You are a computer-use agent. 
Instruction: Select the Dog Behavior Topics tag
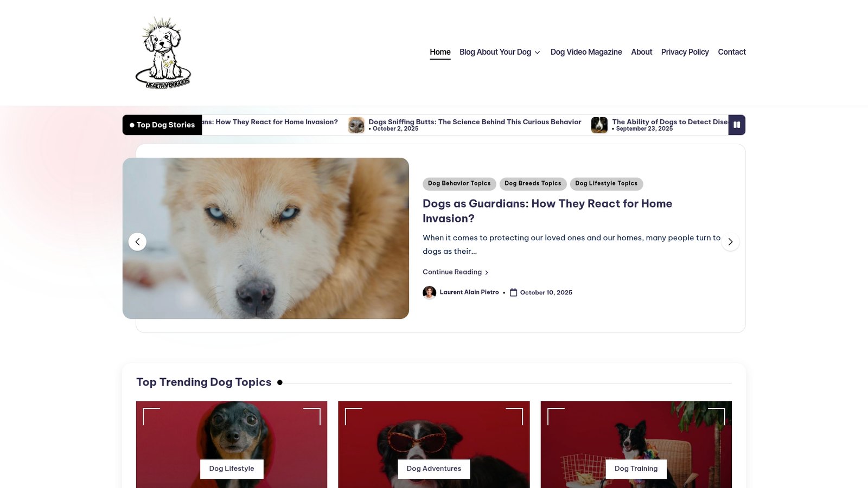[459, 184]
